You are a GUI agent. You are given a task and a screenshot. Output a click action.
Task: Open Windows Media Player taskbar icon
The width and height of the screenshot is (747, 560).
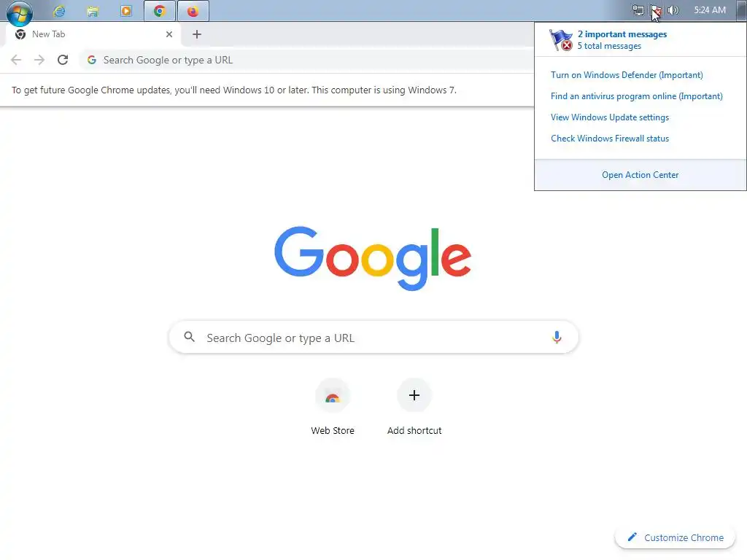click(x=125, y=11)
